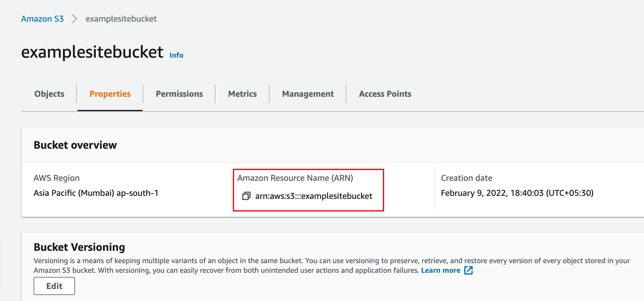This screenshot has height=301, width=644.
Task: Click the external link icon beside Learn more
Action: click(468, 270)
